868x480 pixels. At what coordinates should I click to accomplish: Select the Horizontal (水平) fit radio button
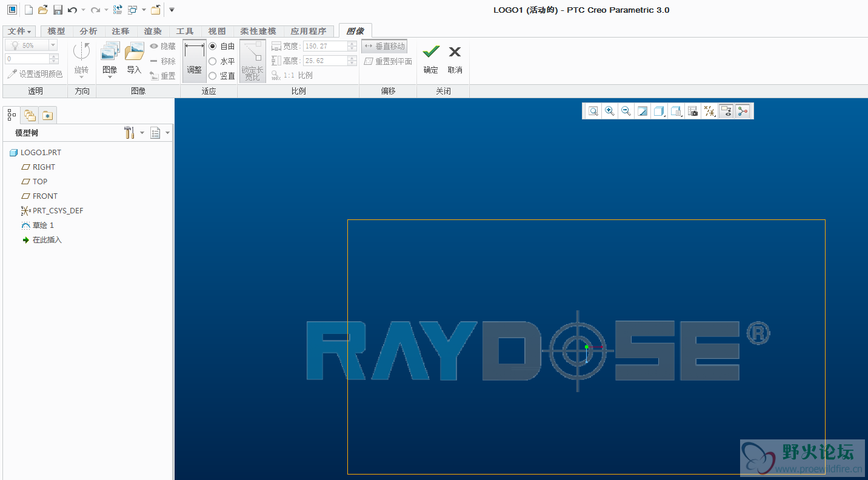212,61
